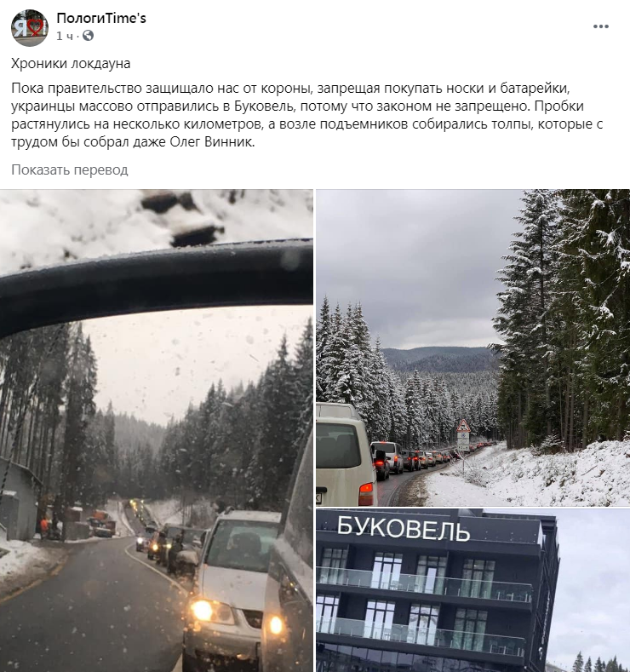Open the three-dot post options menu
The image size is (630, 672).
click(x=600, y=26)
